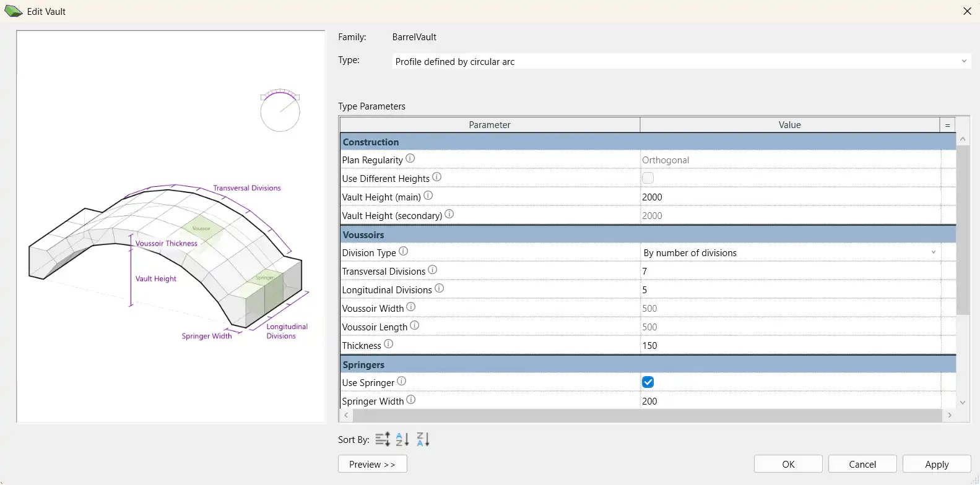Sort parameters ascending A to Z
This screenshot has height=485, width=980.
click(402, 439)
